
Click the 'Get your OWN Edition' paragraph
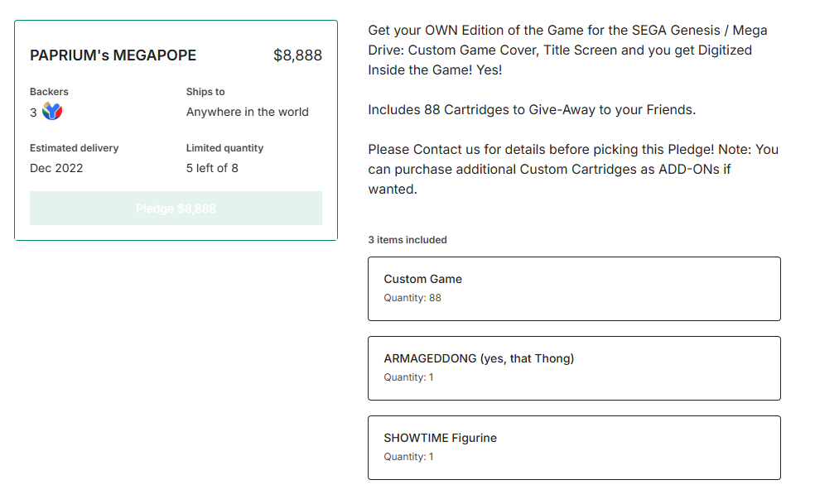[x=567, y=50]
